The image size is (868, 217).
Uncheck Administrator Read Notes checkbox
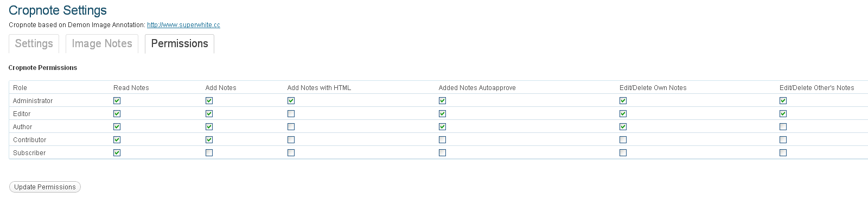[117, 100]
